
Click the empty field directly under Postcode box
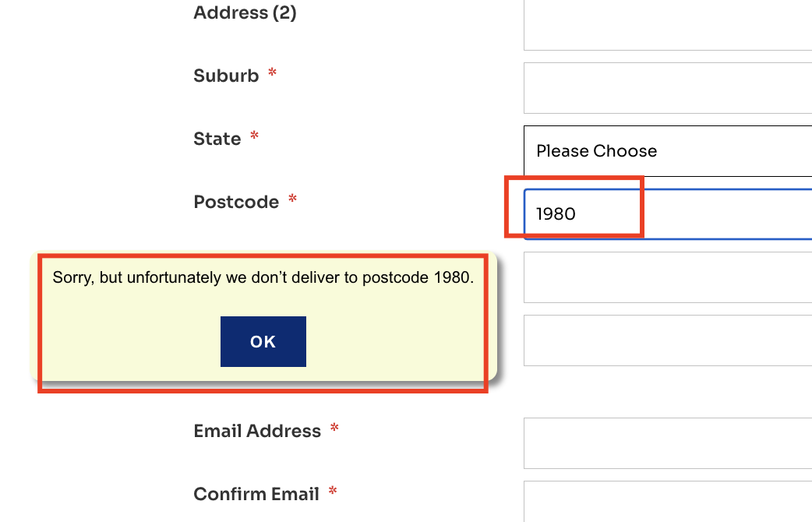pyautogui.click(x=668, y=277)
